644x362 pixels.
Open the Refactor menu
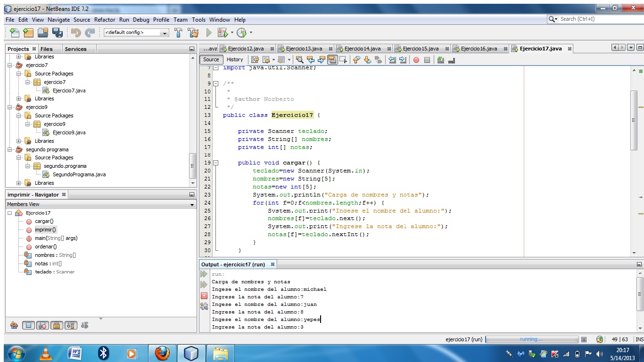click(105, 20)
